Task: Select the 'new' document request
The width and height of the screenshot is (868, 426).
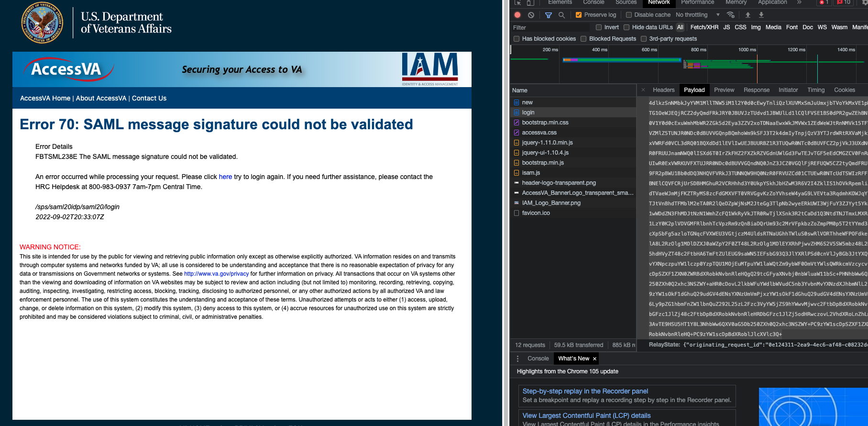Action: tap(573, 102)
